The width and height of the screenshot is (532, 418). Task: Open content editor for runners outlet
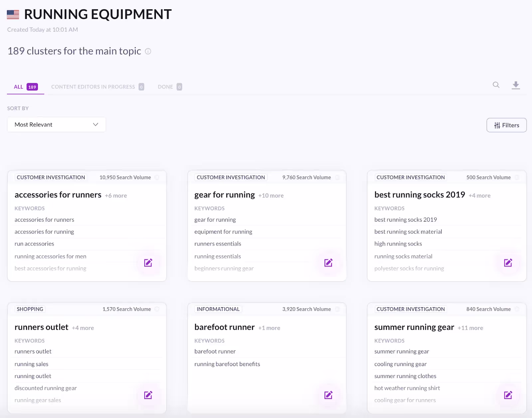148,395
